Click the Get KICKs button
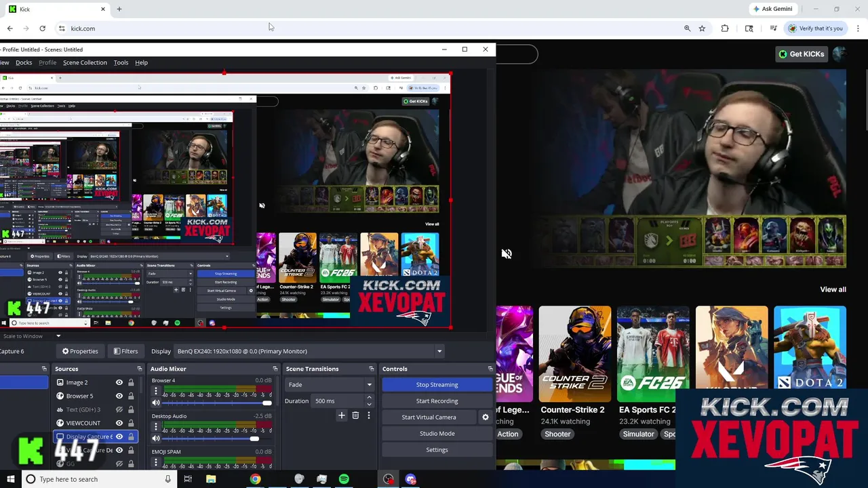This screenshot has width=868, height=488. point(802,54)
